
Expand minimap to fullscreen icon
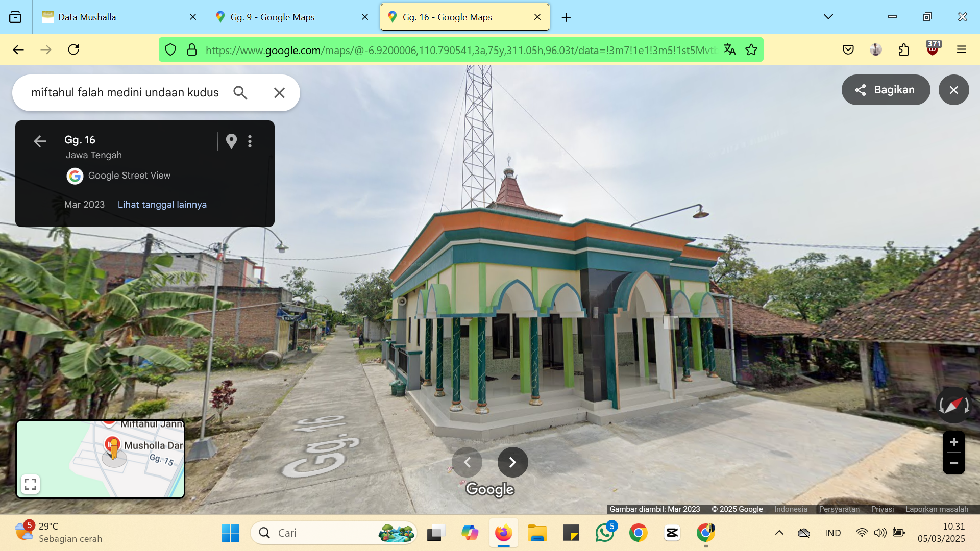31,484
